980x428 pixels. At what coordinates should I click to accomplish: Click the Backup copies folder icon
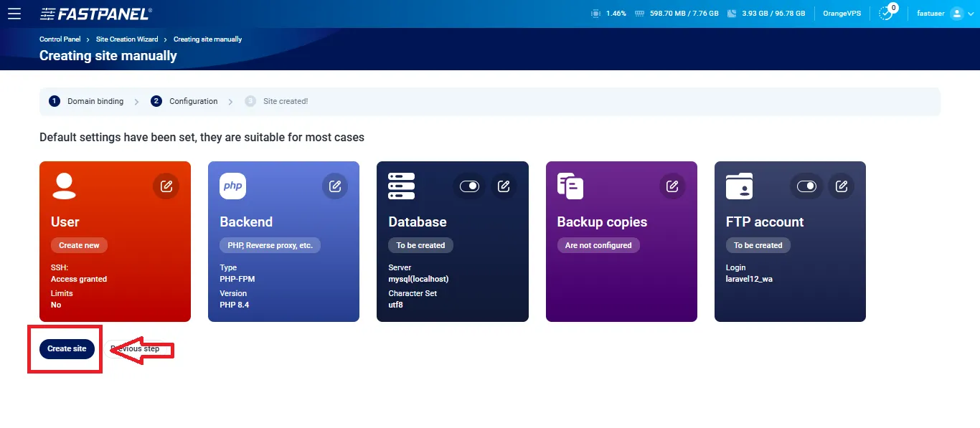click(x=570, y=186)
